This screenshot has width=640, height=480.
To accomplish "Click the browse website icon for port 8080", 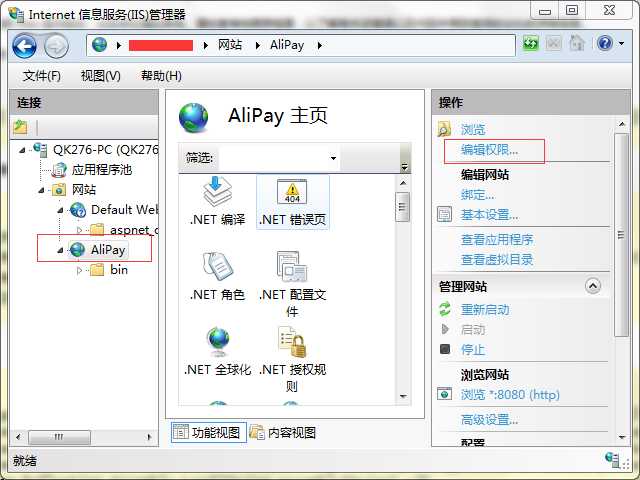I will click(444, 394).
